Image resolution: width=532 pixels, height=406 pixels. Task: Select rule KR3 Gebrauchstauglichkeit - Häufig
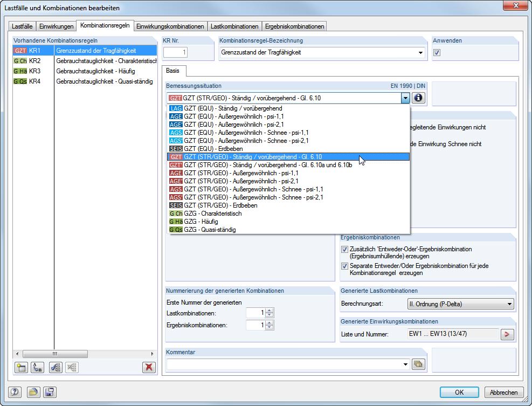[x=85, y=71]
